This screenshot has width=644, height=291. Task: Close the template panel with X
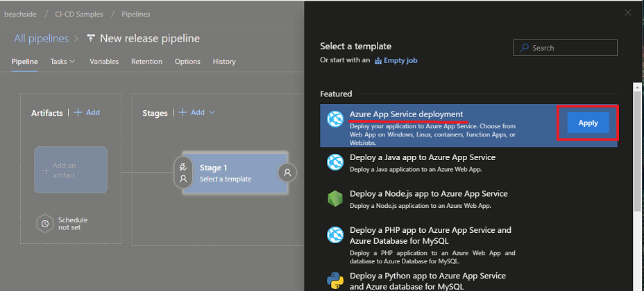(x=628, y=12)
